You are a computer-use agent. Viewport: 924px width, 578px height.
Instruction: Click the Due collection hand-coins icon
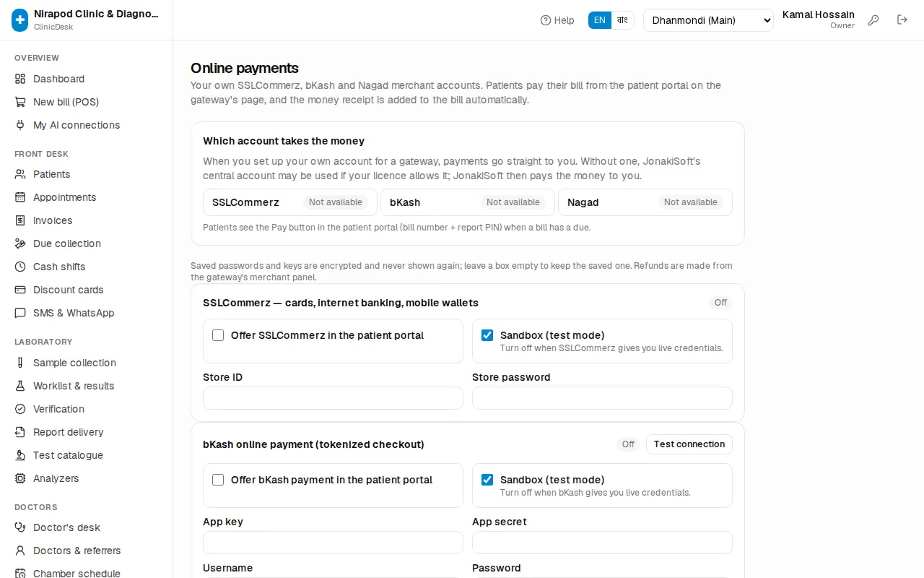pos(20,243)
